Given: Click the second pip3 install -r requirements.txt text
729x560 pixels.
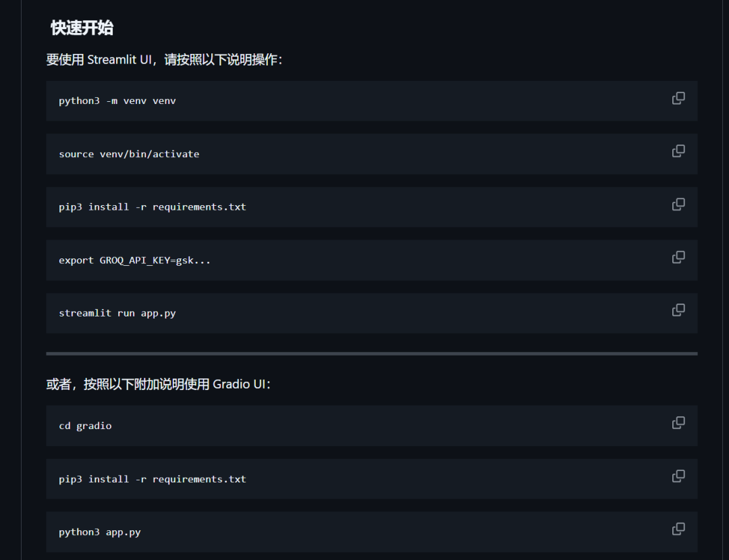Looking at the screenshot, I should click(x=152, y=479).
